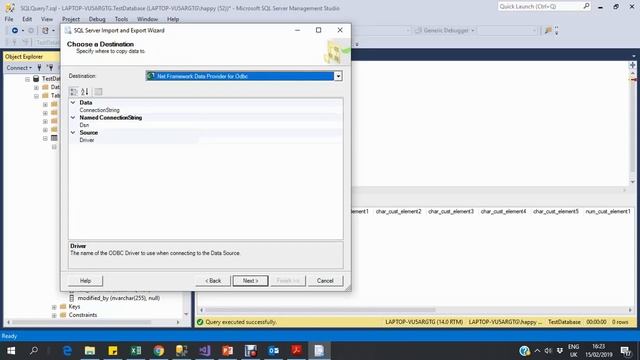
Task: Click the Disconnect plug icon in Object Explorer
Action: [50, 68]
